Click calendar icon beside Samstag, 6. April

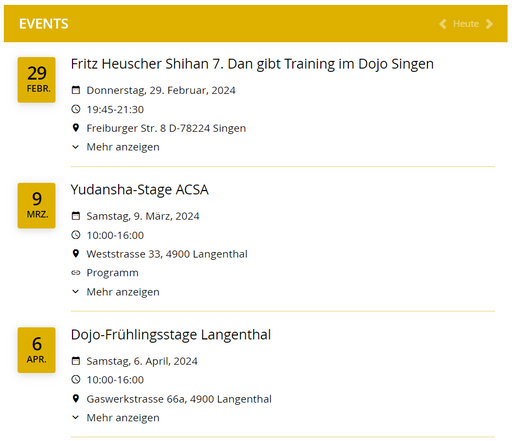click(x=76, y=361)
